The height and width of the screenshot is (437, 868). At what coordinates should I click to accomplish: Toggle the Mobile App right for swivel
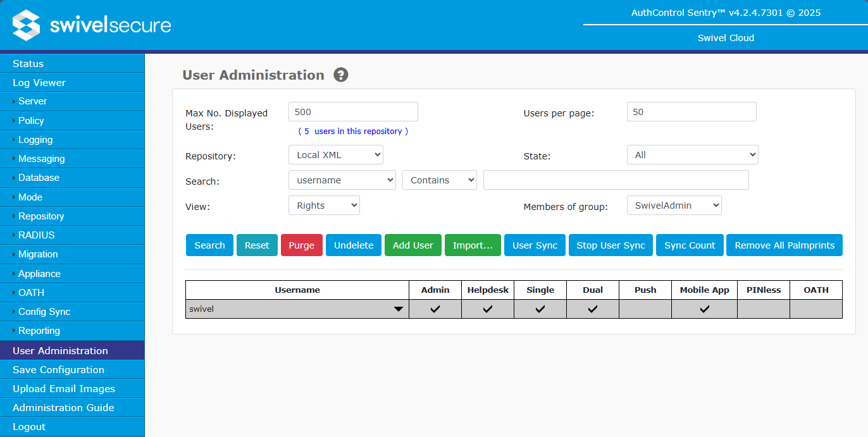pyautogui.click(x=704, y=309)
